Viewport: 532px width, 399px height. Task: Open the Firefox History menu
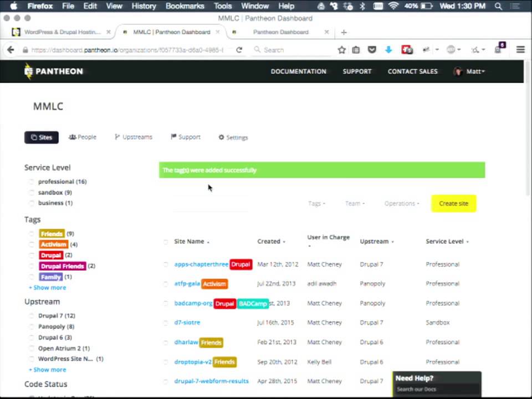(144, 6)
